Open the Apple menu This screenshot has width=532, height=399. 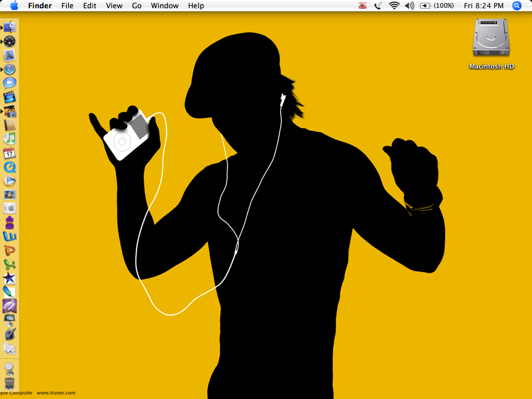click(14, 6)
